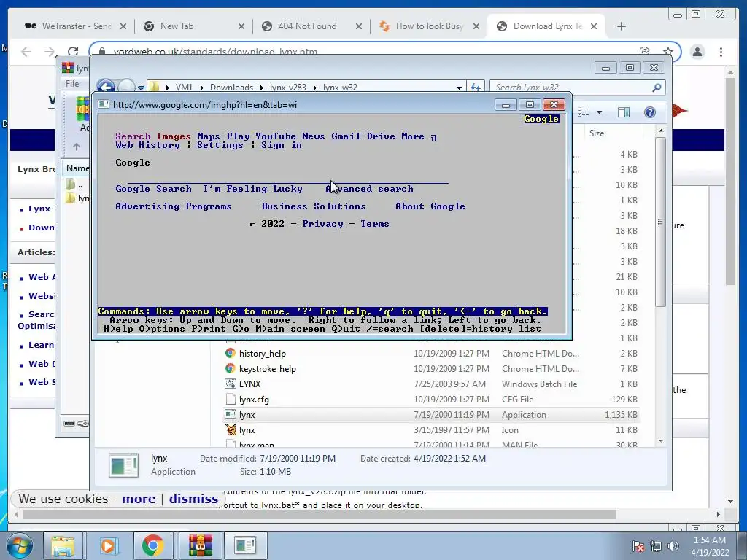Open the change view dropdown arrow
The image size is (747, 560).
pos(600,112)
